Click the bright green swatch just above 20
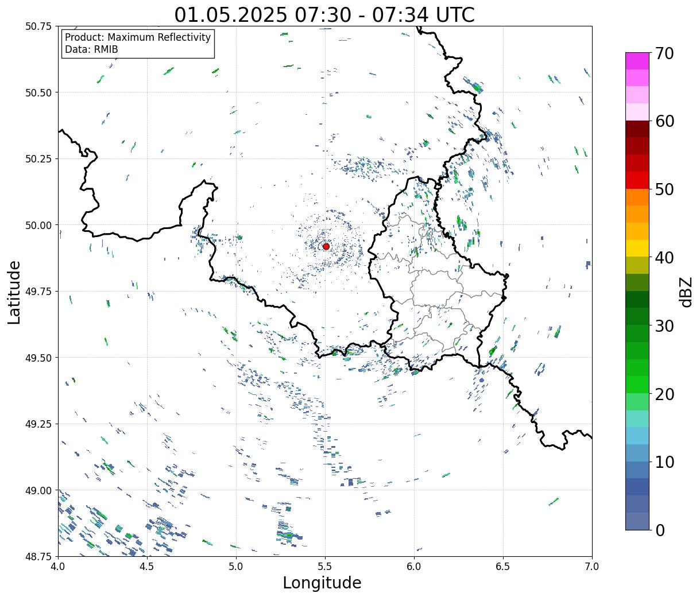The height and width of the screenshot is (597, 700). (637, 384)
